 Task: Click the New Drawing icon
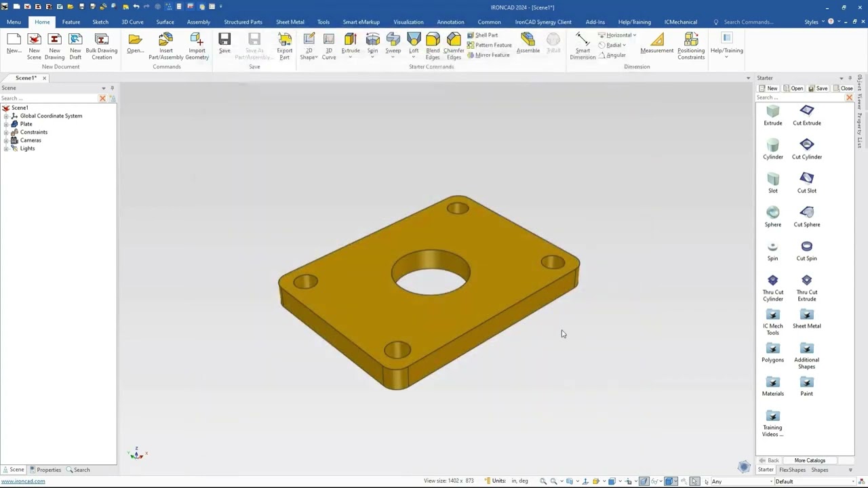54,46
